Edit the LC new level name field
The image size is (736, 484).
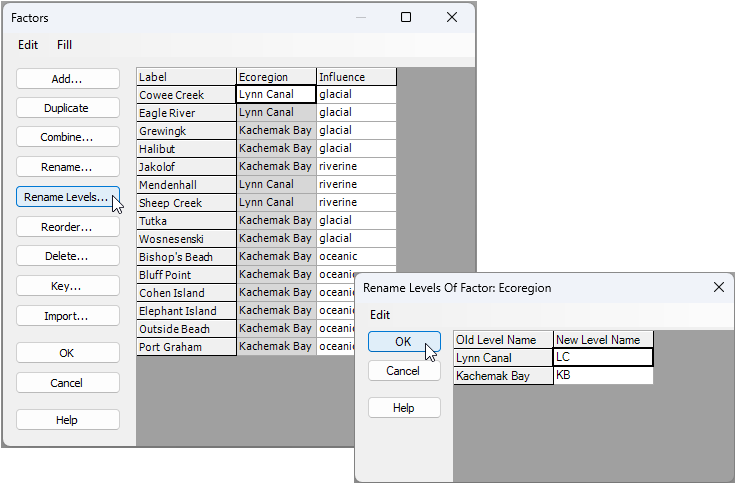(x=603, y=358)
